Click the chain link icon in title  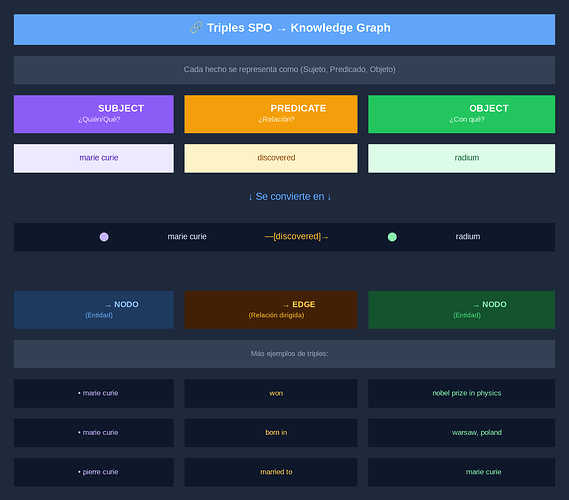(196, 28)
